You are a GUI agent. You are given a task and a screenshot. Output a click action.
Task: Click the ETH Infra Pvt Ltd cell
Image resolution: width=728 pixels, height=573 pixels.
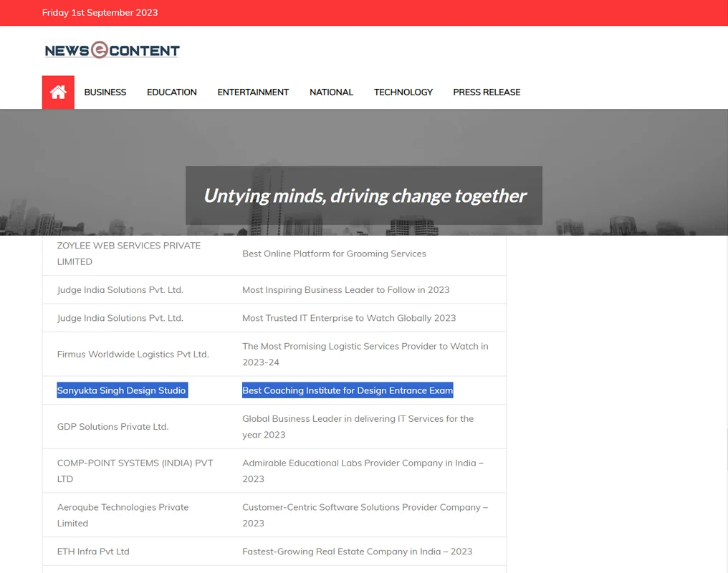[x=93, y=552]
